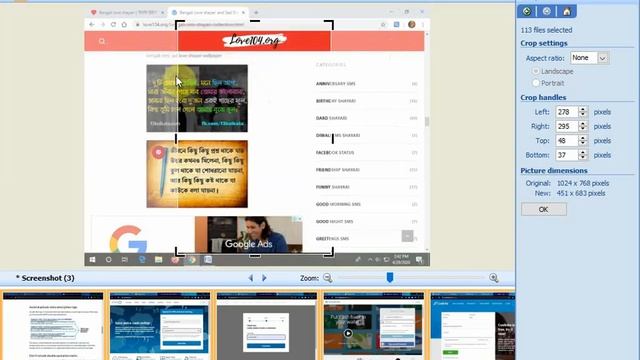Click the Top crop pixels field

(x=567, y=140)
